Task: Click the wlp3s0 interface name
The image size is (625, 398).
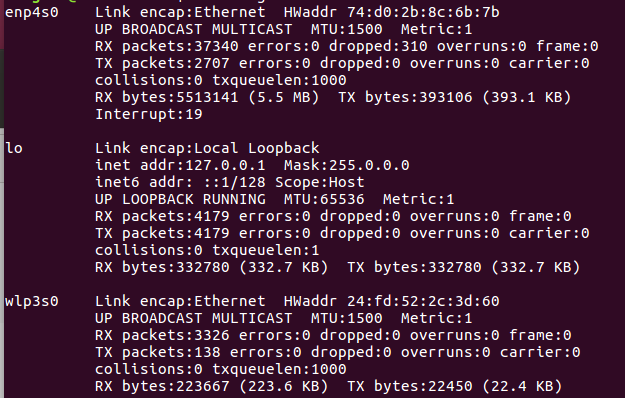Action: coord(31,301)
